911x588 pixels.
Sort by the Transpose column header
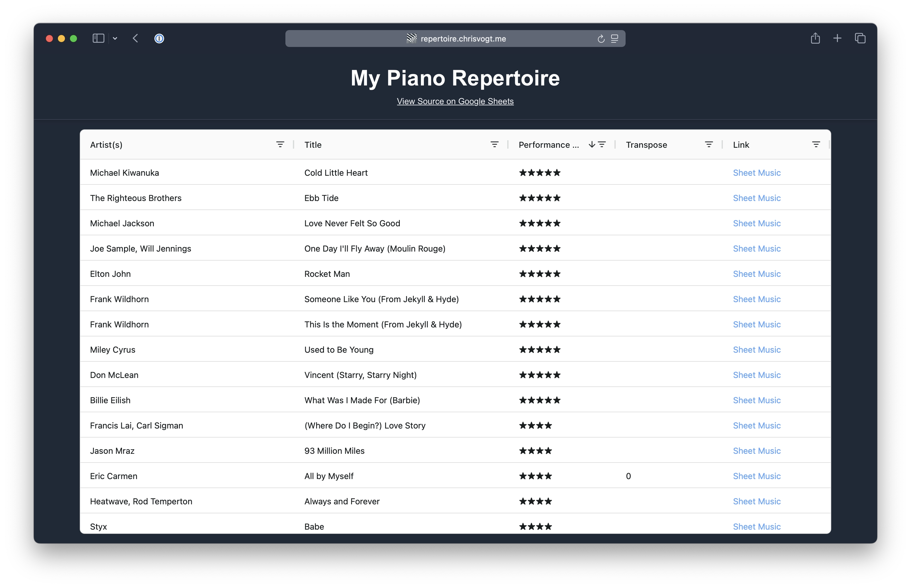click(x=646, y=145)
